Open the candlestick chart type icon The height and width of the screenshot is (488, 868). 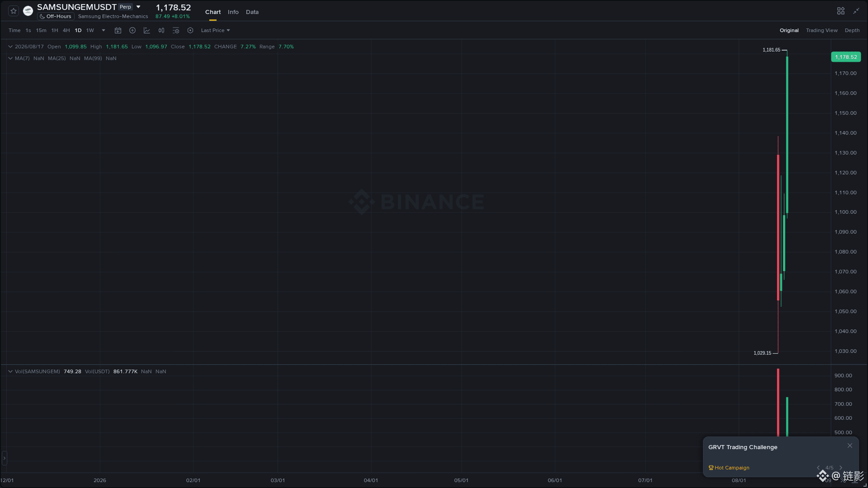point(161,30)
